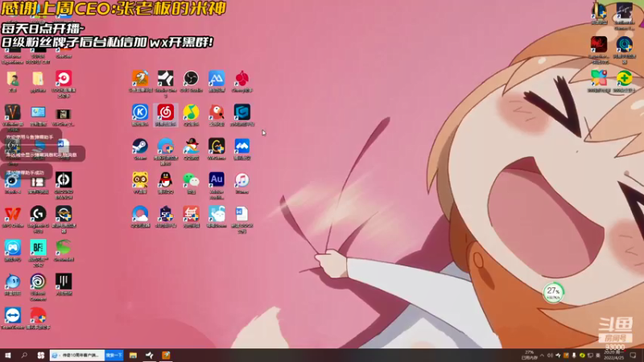The height and width of the screenshot is (362, 644).
Task: Launch the red parrot app icon
Action: pyautogui.click(x=217, y=112)
